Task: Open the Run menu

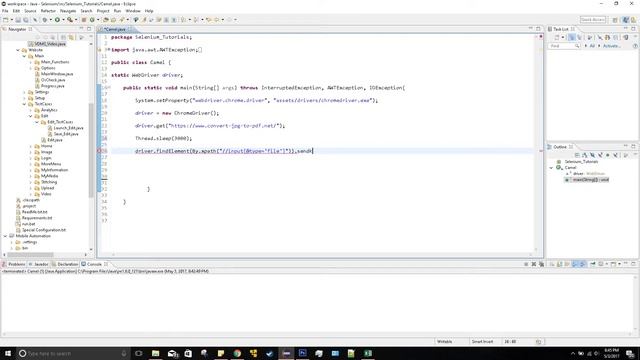Action: (x=117, y=11)
